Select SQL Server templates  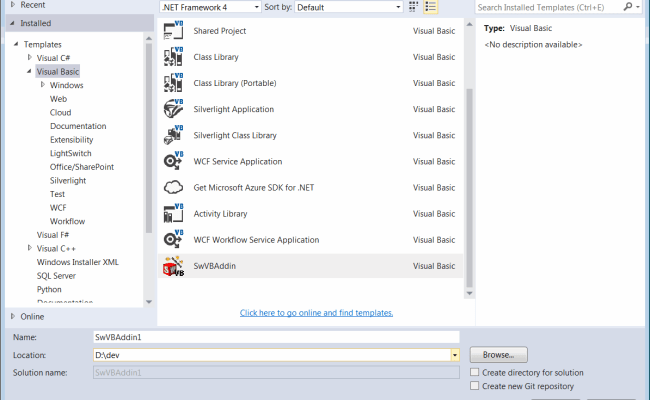pos(56,276)
